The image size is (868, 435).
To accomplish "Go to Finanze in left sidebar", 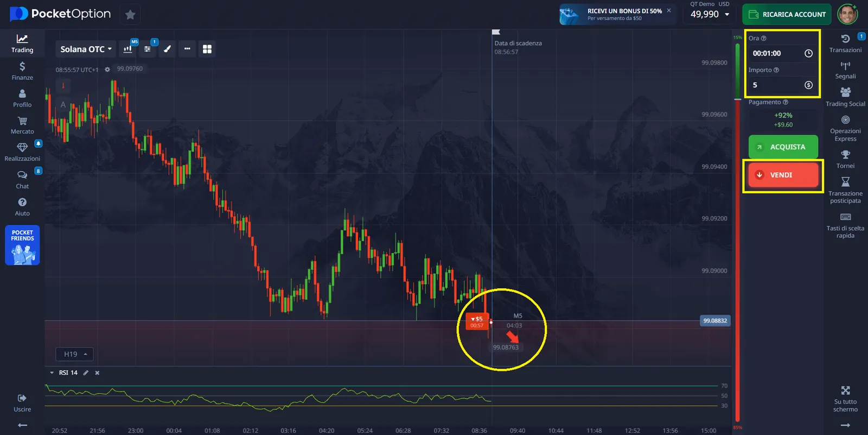I will [x=22, y=71].
